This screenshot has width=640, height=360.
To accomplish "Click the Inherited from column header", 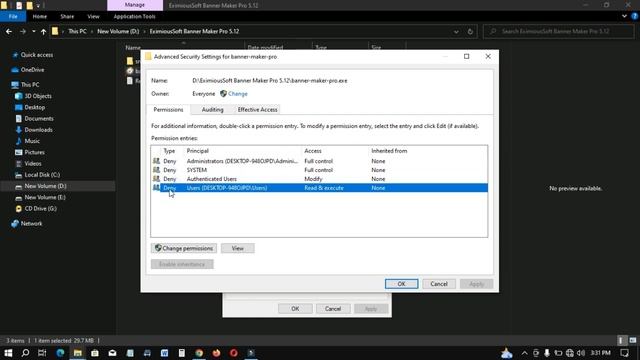I will (389, 151).
